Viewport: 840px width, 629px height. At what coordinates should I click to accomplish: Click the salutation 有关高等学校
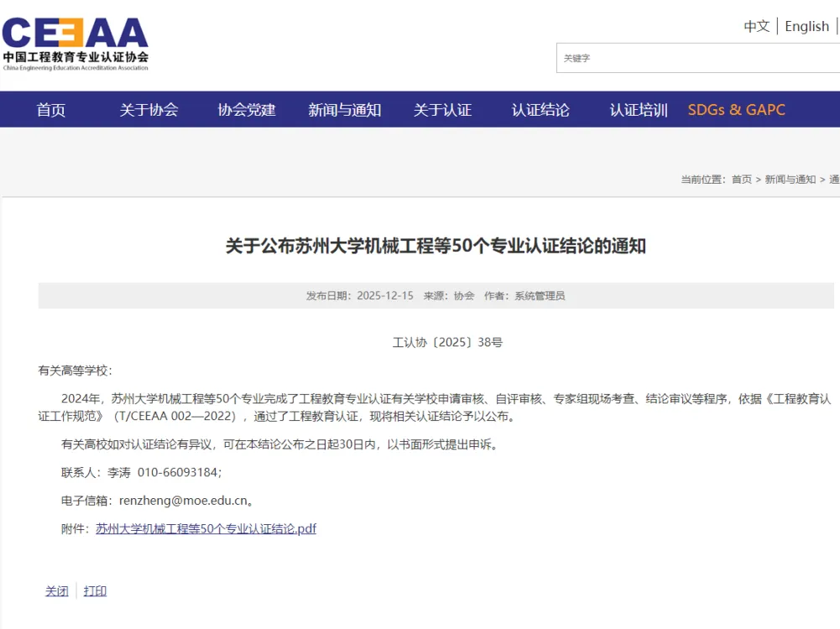click(x=73, y=371)
